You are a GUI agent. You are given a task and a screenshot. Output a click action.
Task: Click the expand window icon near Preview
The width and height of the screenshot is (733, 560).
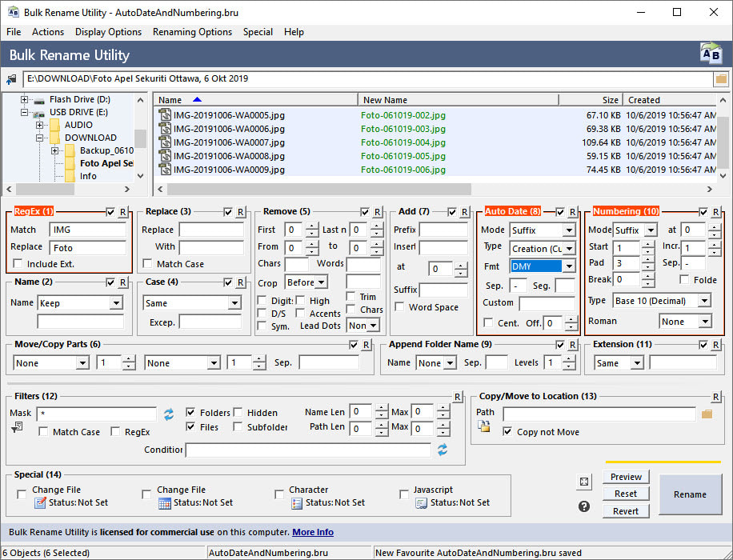pos(584,482)
